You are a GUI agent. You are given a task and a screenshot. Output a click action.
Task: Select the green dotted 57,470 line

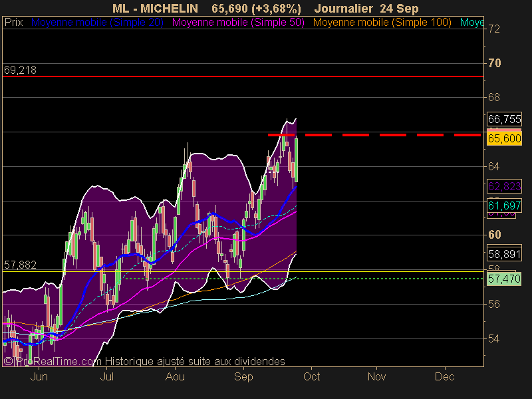click(304, 279)
